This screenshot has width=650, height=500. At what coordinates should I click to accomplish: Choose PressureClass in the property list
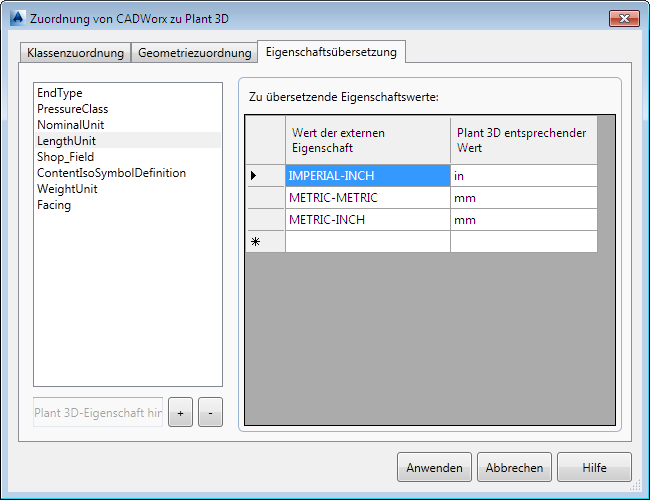(x=127, y=109)
